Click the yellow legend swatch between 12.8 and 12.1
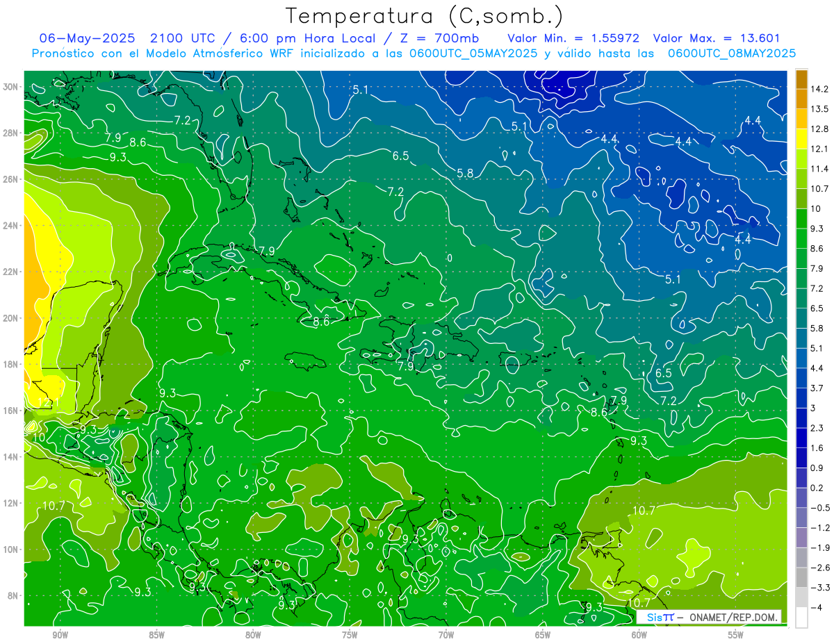The width and height of the screenshot is (834, 644). pos(801,139)
